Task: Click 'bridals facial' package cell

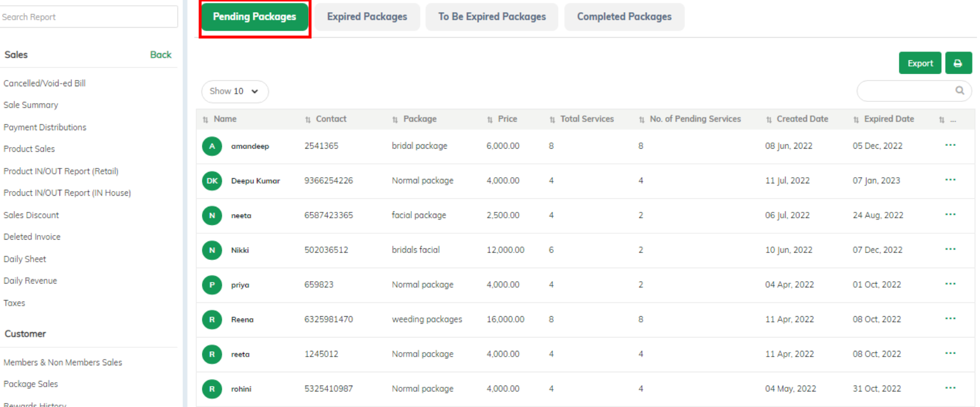Action: (416, 250)
